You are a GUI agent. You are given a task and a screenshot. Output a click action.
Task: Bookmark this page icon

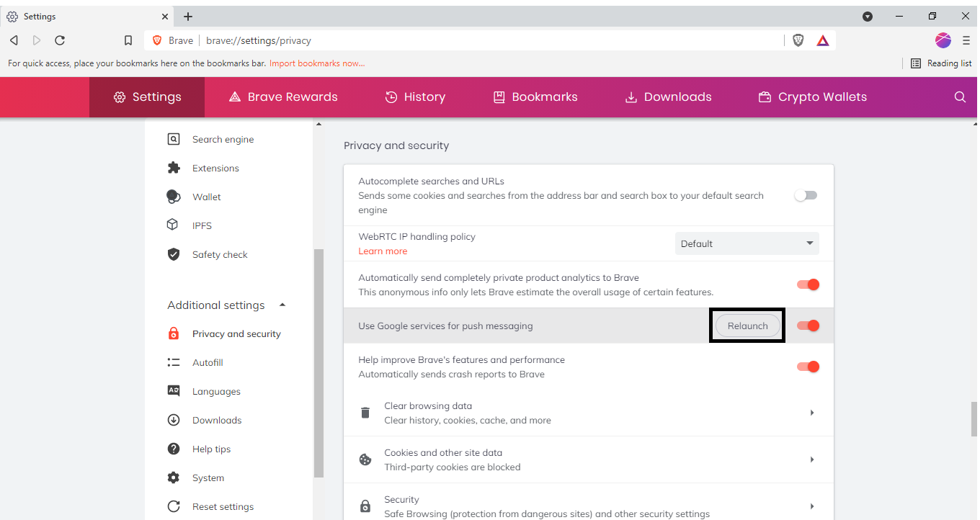click(x=128, y=40)
